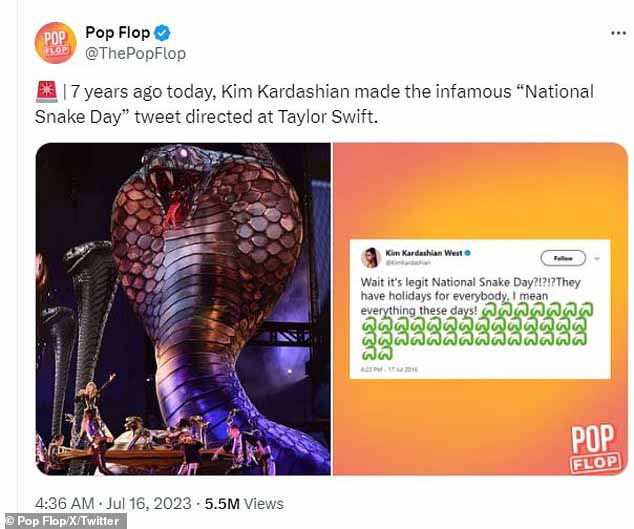
Task: Click the tweet text about National Snake Day
Action: pyautogui.click(x=314, y=104)
